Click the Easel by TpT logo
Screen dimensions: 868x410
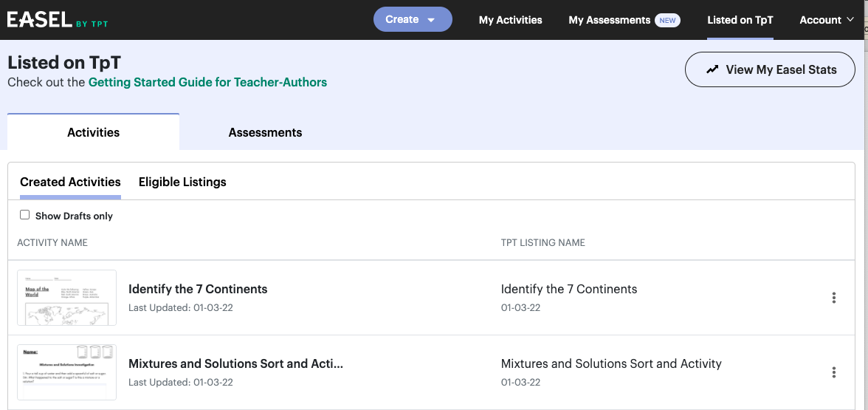pyautogui.click(x=58, y=20)
